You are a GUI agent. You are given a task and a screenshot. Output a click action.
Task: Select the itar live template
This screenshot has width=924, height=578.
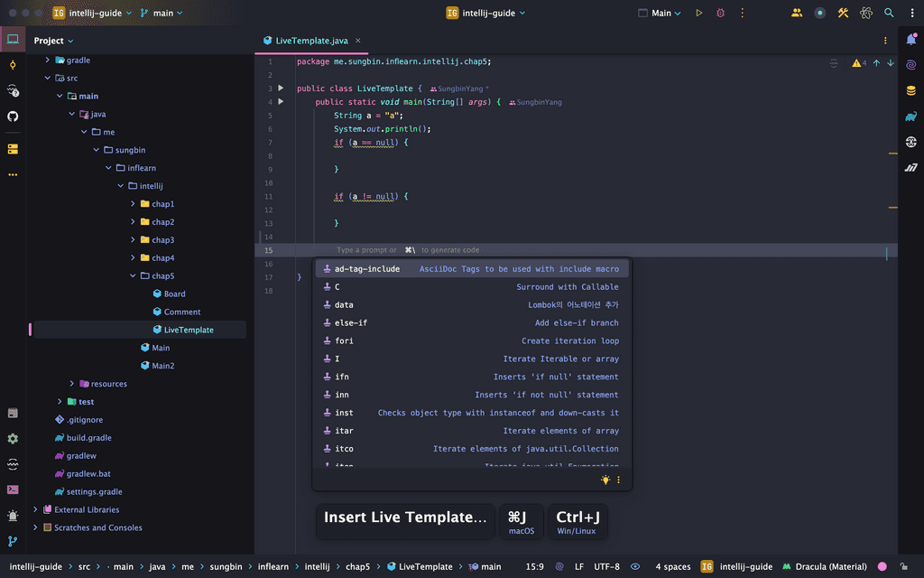coord(471,431)
